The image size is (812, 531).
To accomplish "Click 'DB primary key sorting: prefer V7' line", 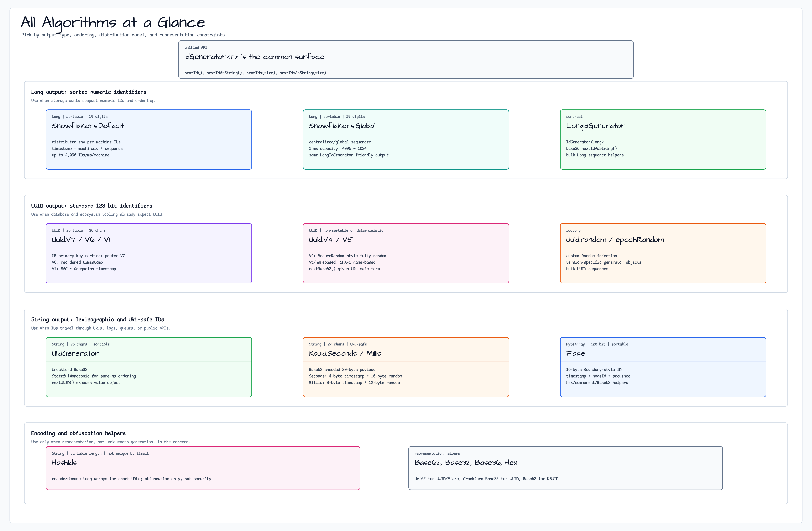I will coord(88,256).
